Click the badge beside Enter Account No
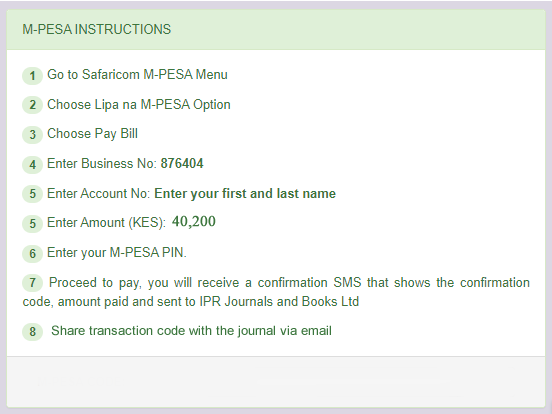 tap(32, 194)
